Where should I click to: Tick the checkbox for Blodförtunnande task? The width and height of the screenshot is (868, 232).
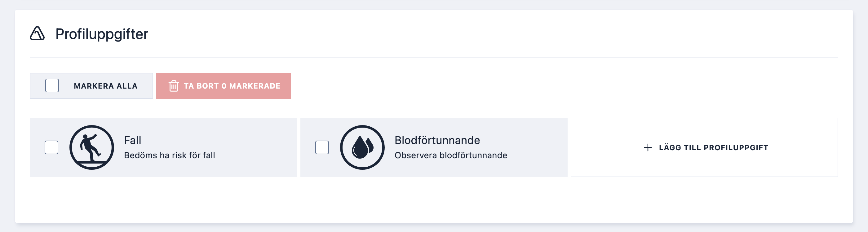(x=322, y=147)
